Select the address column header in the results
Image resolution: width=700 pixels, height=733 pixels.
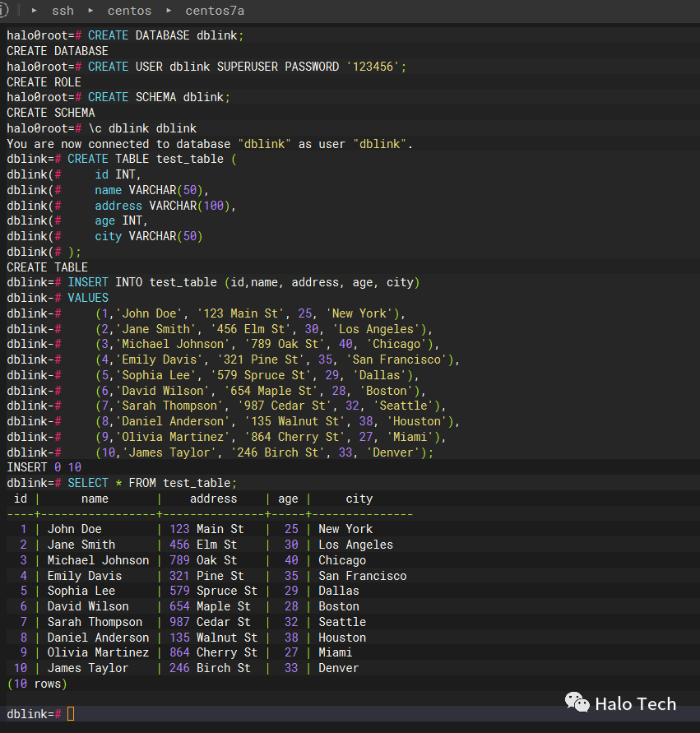[213, 499]
